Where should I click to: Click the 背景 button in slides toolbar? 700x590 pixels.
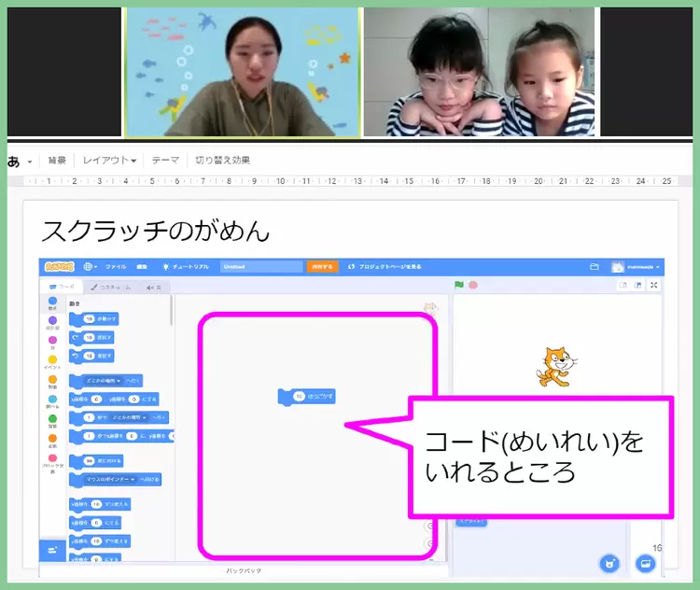click(57, 160)
